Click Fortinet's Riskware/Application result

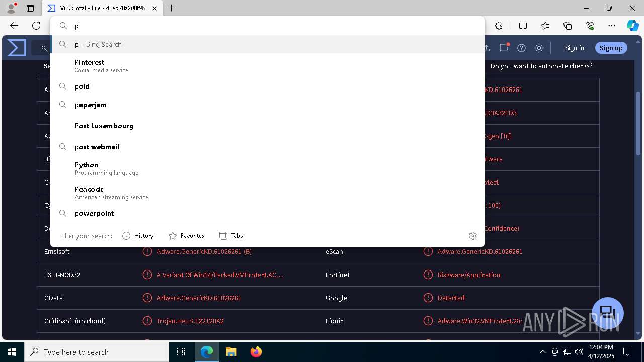click(x=469, y=275)
